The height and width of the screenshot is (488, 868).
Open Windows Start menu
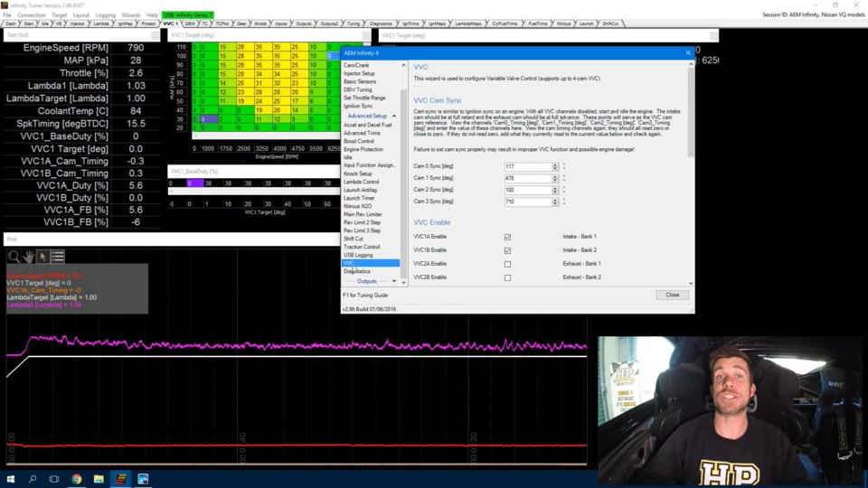click(x=11, y=479)
